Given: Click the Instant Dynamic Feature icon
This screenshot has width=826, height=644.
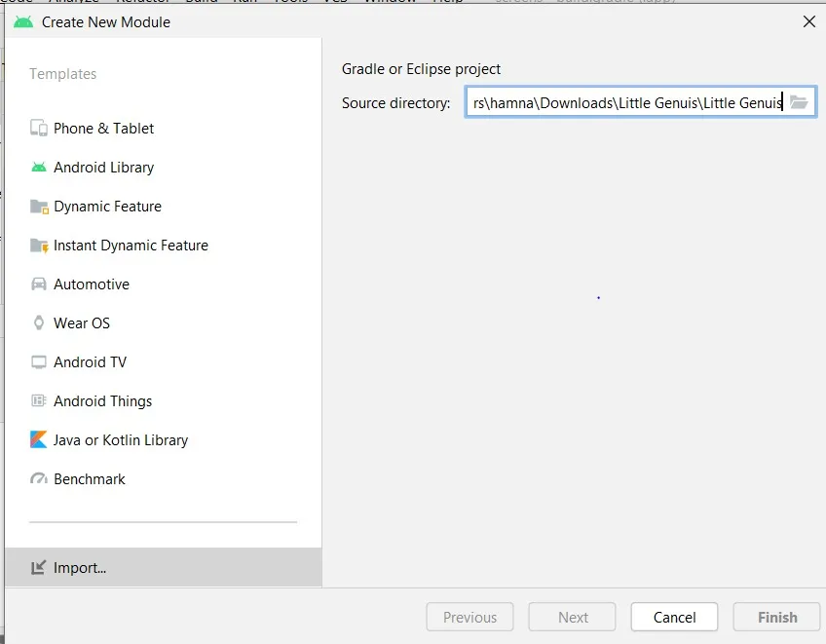Looking at the screenshot, I should pos(39,246).
